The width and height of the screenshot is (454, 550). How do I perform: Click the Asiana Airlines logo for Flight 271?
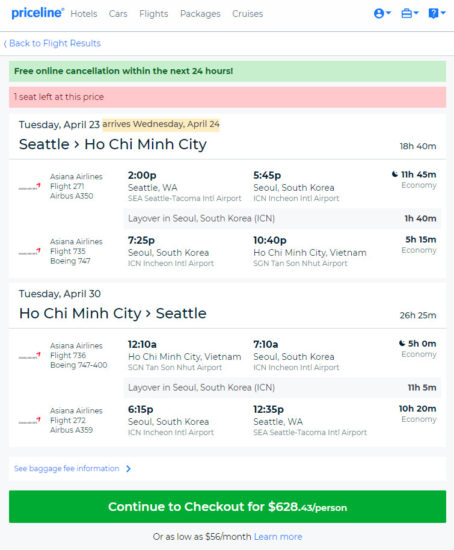tap(29, 187)
